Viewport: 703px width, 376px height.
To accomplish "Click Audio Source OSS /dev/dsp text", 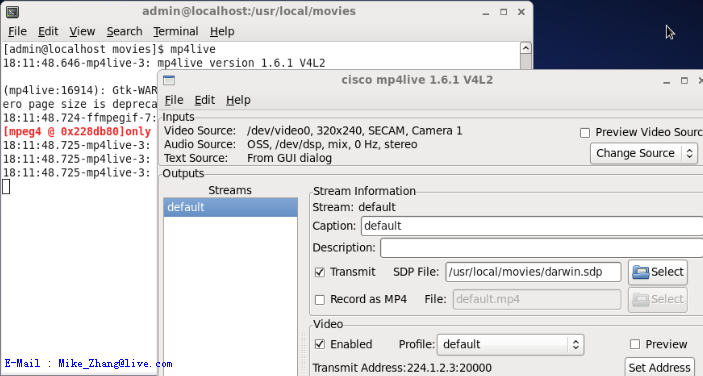I will coord(332,144).
